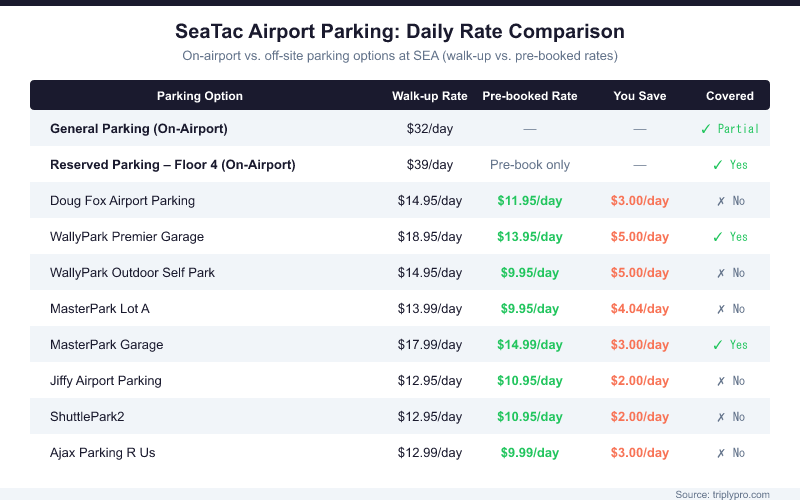
Task: Click the Parking Option column header
Action: (200, 96)
